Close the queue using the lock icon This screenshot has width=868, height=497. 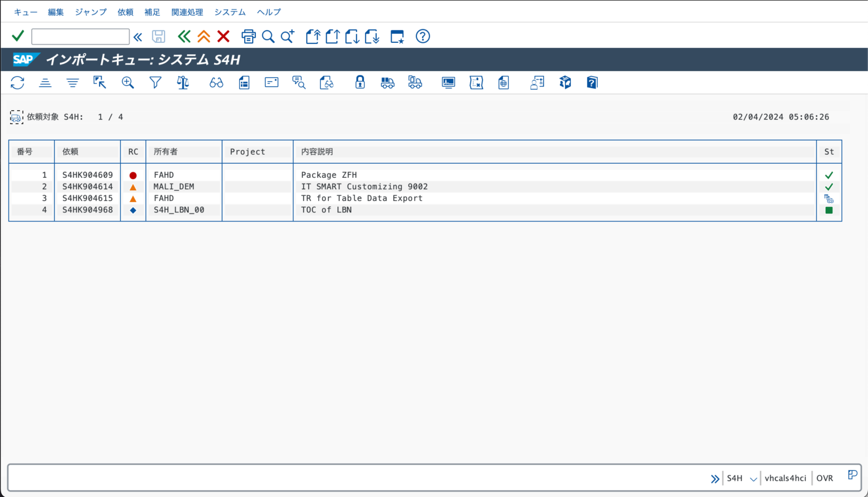(x=360, y=82)
